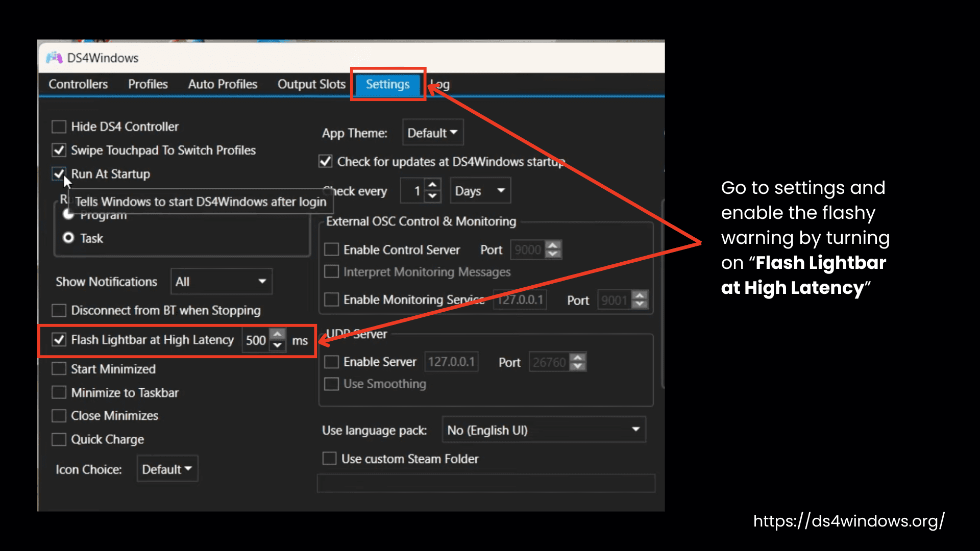
Task: Click the Monitoring Service IP address field
Action: click(520, 299)
